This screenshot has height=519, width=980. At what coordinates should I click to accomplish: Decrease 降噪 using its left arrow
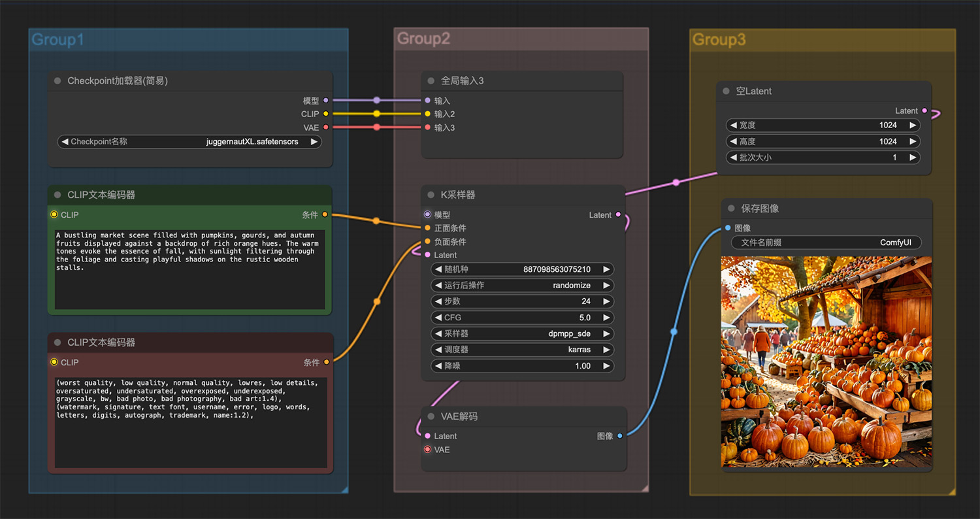click(x=438, y=366)
